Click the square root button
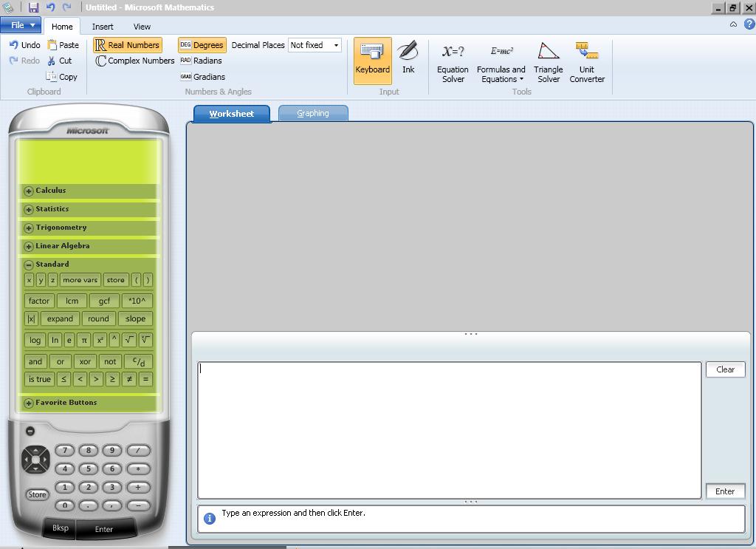Image resolution: width=756 pixels, height=549 pixels. (x=128, y=340)
